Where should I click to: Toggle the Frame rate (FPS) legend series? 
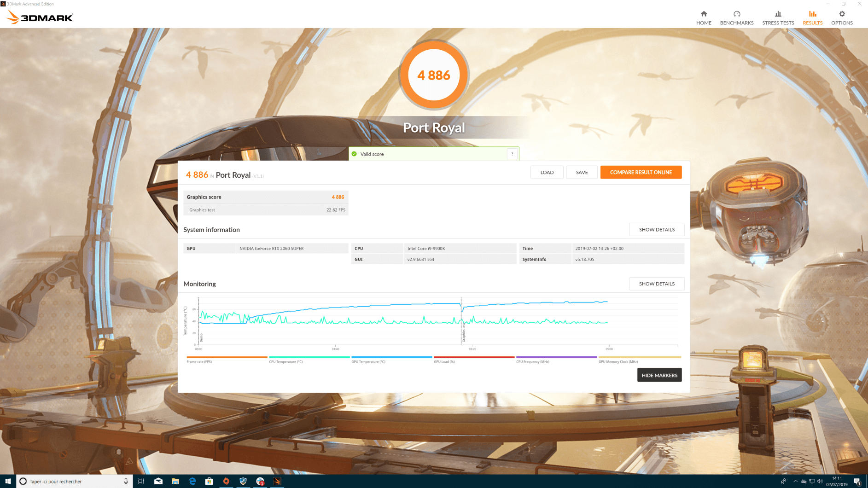point(227,360)
